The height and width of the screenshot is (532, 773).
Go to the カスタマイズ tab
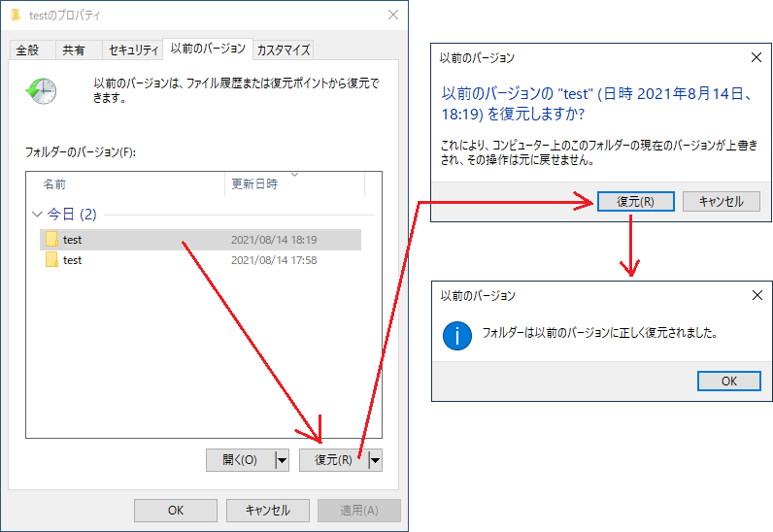pyautogui.click(x=284, y=50)
